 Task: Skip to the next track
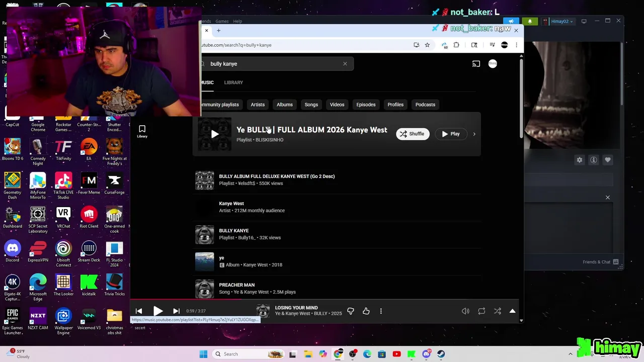coord(176,311)
